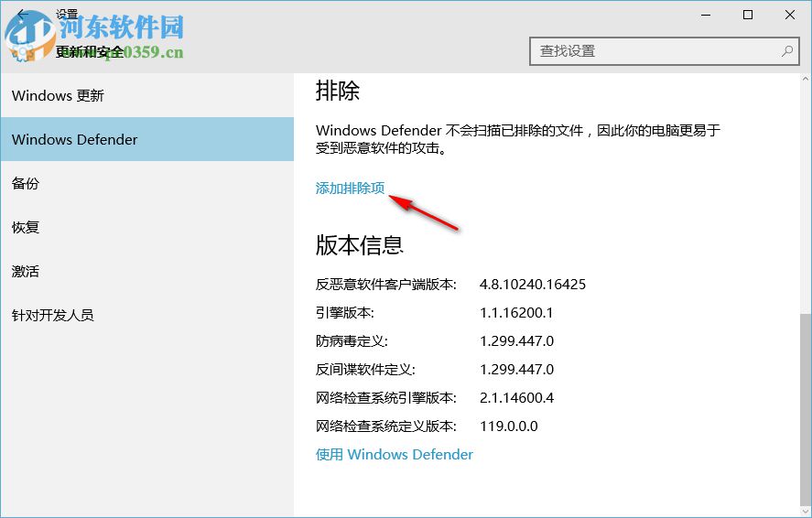Screen dimensions: 812x518
Task: Maximize the settings window
Action: (x=747, y=15)
